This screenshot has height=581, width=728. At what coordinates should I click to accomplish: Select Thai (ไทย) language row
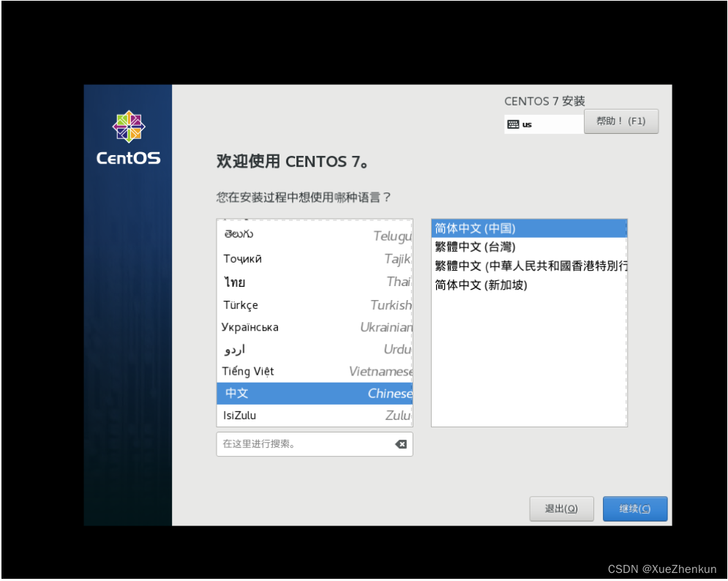(x=315, y=282)
